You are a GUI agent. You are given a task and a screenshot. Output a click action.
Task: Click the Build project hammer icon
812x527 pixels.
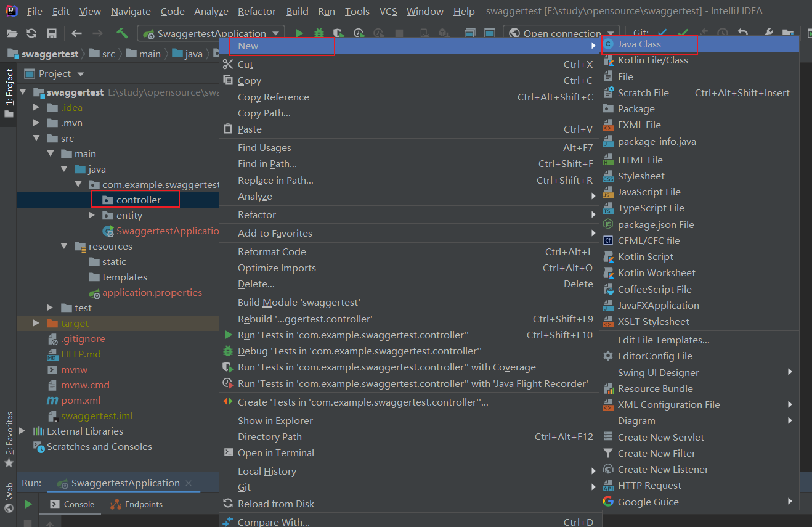tap(122, 33)
